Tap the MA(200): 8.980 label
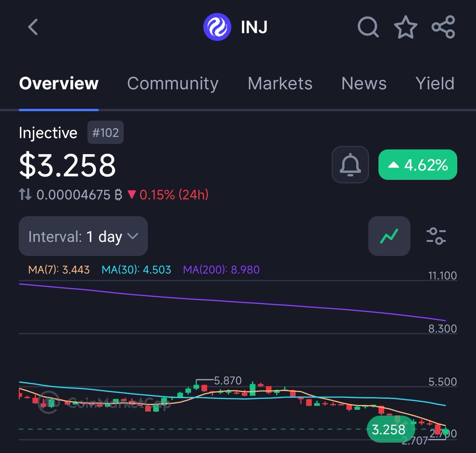The height and width of the screenshot is (453, 476). click(x=221, y=270)
